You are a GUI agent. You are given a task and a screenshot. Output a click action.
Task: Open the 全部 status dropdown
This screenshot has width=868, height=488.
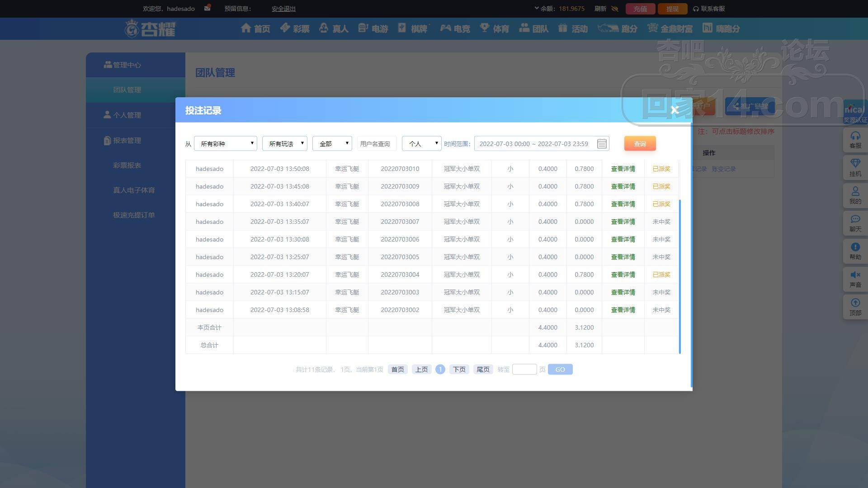(332, 143)
